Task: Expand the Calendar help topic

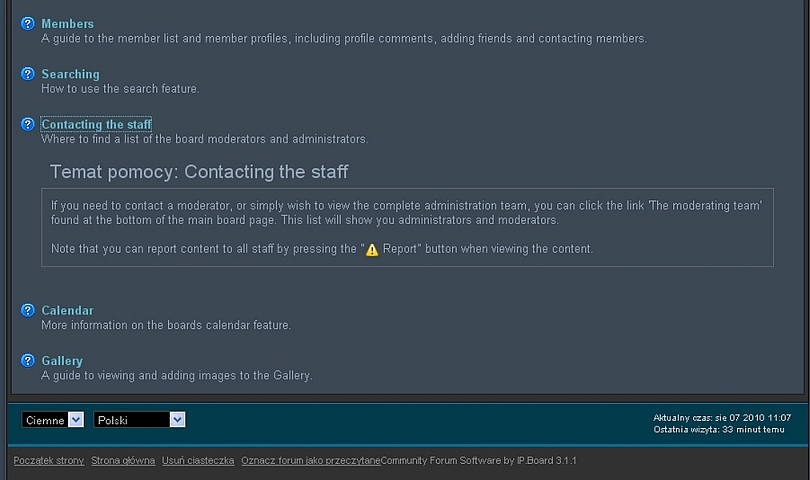Action: point(67,311)
